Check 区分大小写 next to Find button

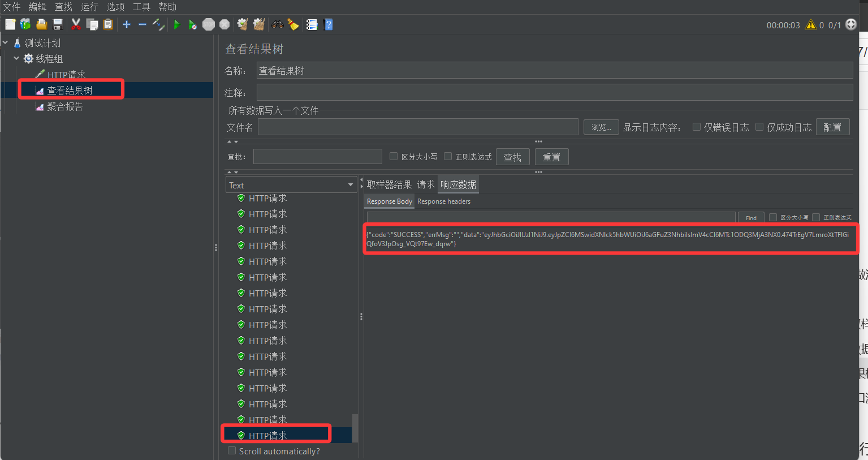click(773, 217)
